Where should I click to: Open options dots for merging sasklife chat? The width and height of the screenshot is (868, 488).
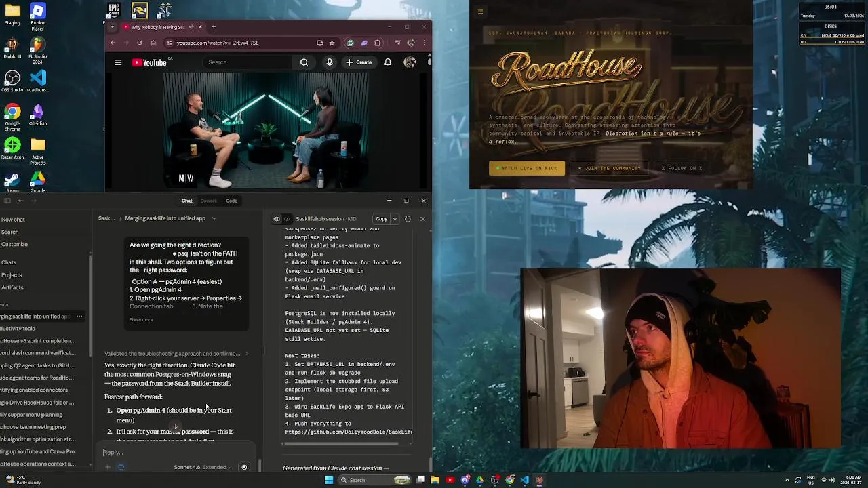(79, 317)
